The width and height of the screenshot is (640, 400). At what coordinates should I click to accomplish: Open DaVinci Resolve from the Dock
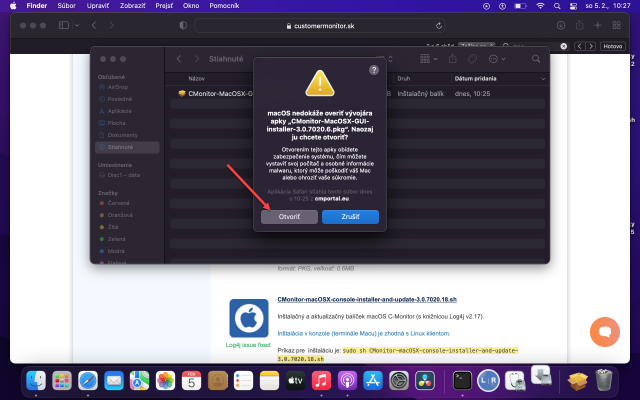click(425, 381)
